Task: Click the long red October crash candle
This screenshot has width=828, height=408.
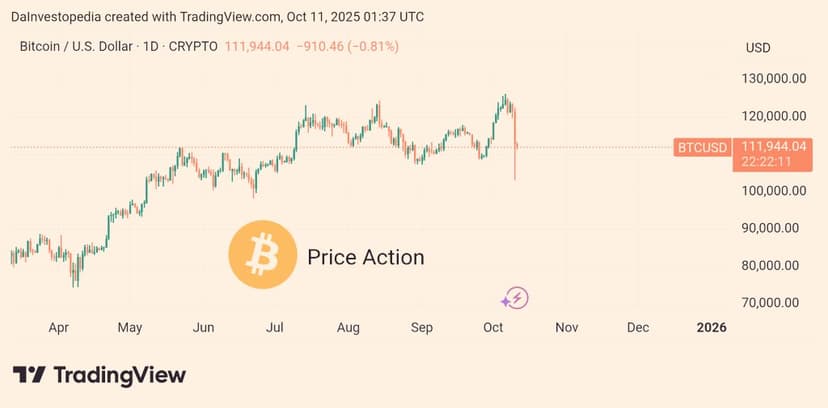Action: tap(514, 150)
